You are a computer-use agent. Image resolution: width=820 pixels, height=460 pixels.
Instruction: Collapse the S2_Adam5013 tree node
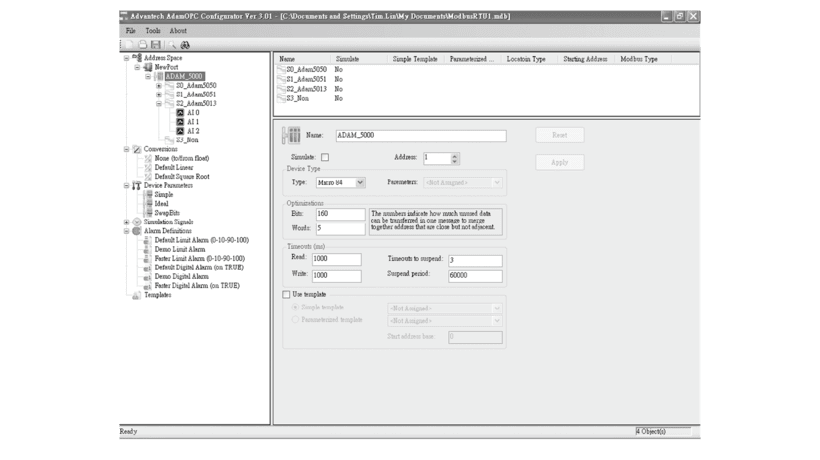tap(159, 104)
